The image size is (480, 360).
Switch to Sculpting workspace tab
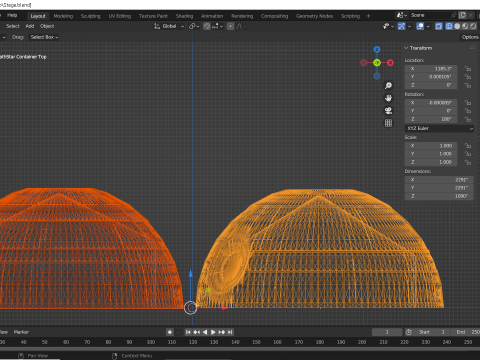(x=90, y=16)
